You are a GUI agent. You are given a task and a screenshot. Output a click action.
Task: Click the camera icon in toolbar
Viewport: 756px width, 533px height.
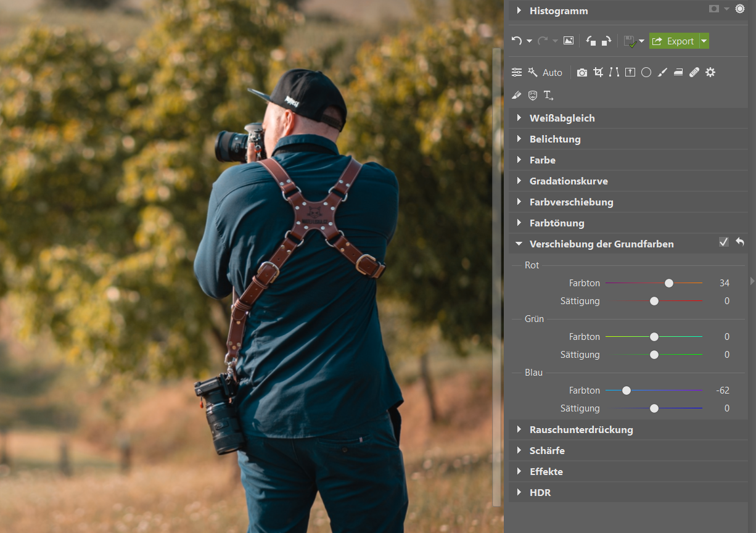coord(582,72)
